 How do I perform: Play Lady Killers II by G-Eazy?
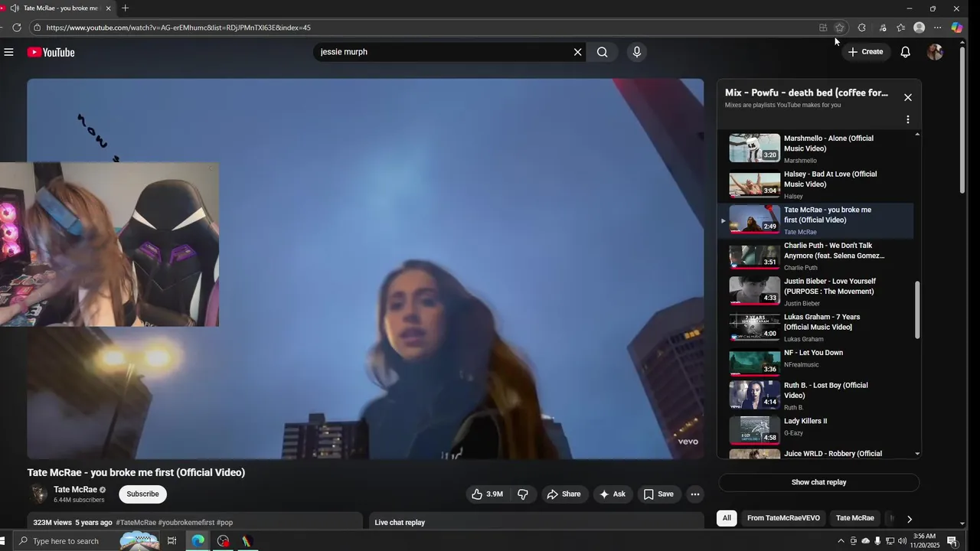click(815, 429)
